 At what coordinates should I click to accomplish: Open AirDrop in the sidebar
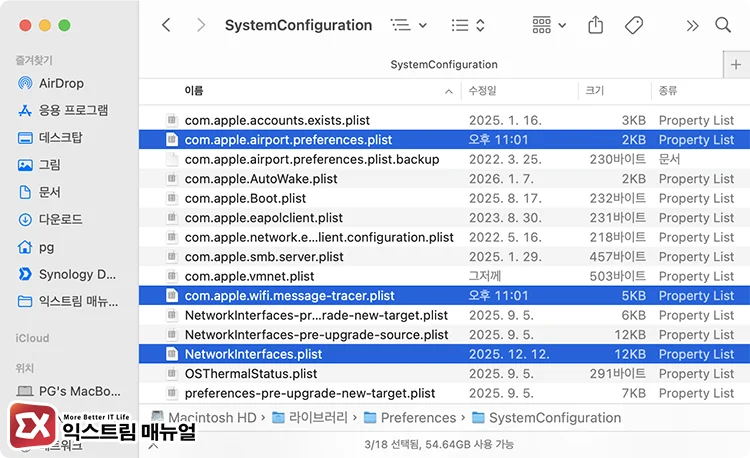tap(51, 83)
